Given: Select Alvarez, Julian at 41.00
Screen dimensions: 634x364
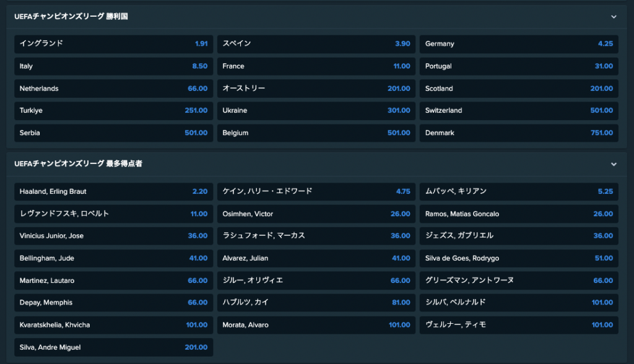Looking at the screenshot, I should click(316, 258).
